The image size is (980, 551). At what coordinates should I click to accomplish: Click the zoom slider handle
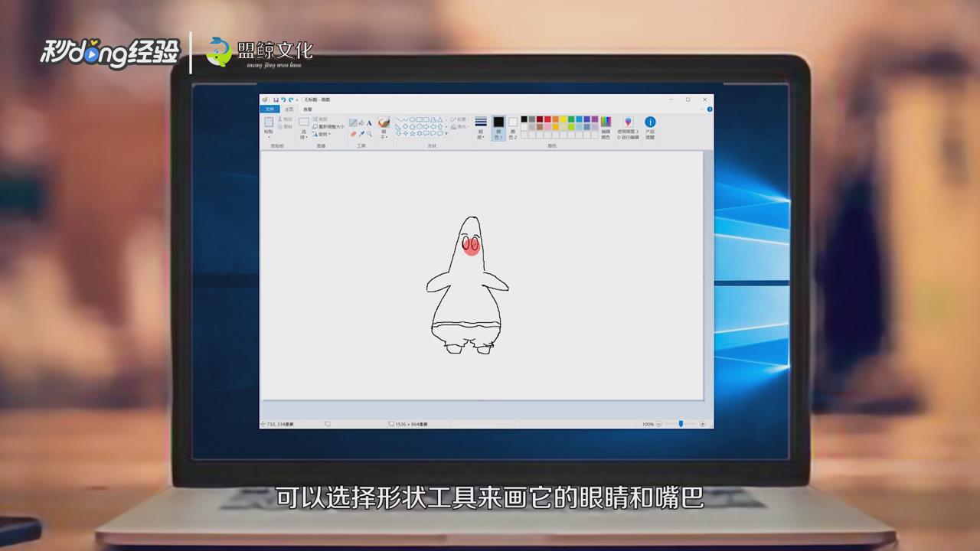(681, 423)
